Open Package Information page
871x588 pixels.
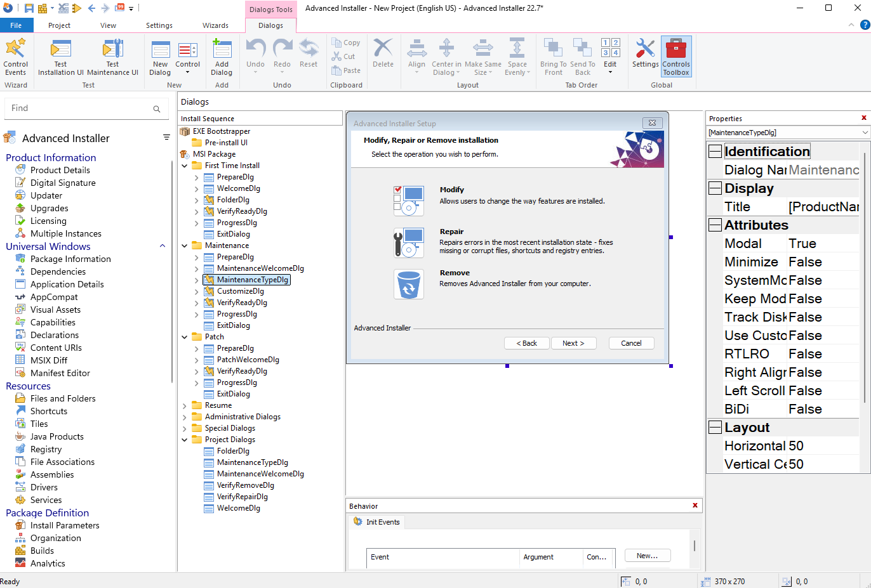coord(70,259)
